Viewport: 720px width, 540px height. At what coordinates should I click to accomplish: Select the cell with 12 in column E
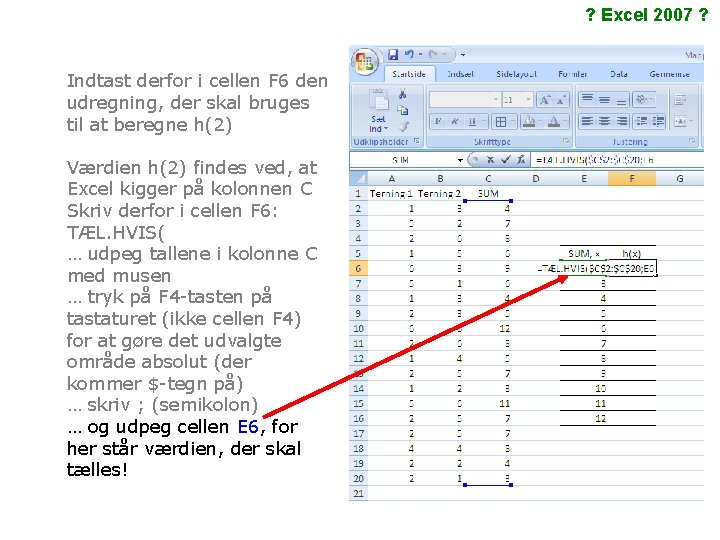point(584,418)
